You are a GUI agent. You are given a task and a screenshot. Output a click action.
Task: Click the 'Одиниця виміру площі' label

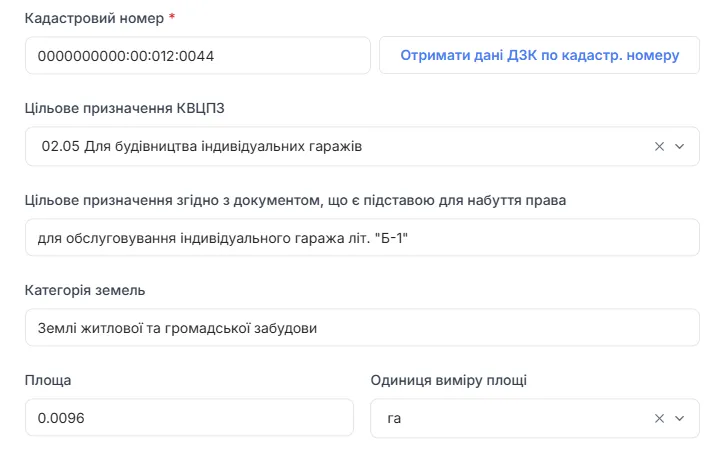tap(448, 380)
